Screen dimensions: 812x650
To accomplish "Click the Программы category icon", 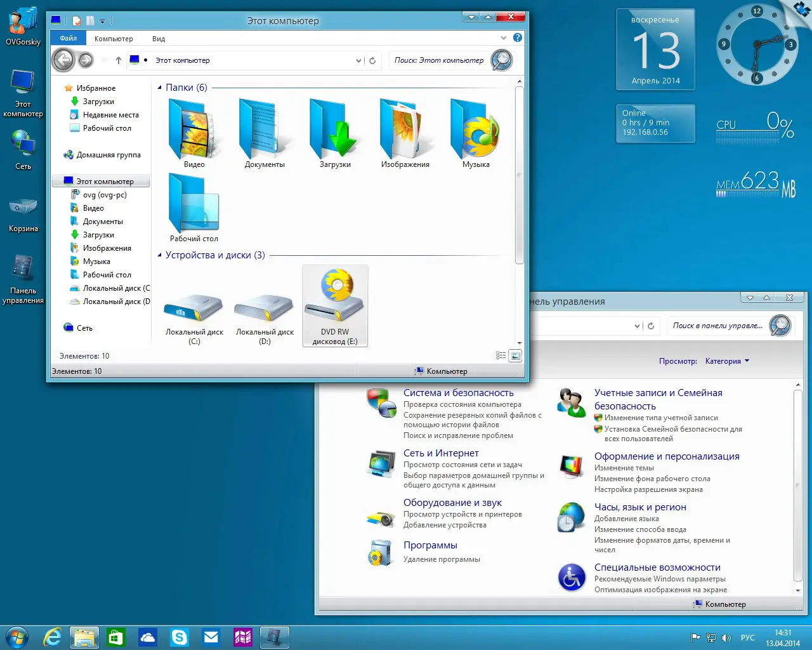I will 382,552.
